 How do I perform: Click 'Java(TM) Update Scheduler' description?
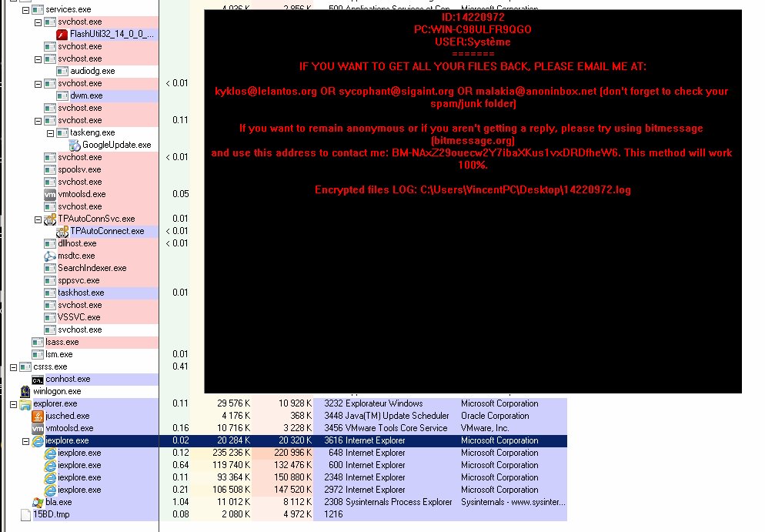click(397, 416)
